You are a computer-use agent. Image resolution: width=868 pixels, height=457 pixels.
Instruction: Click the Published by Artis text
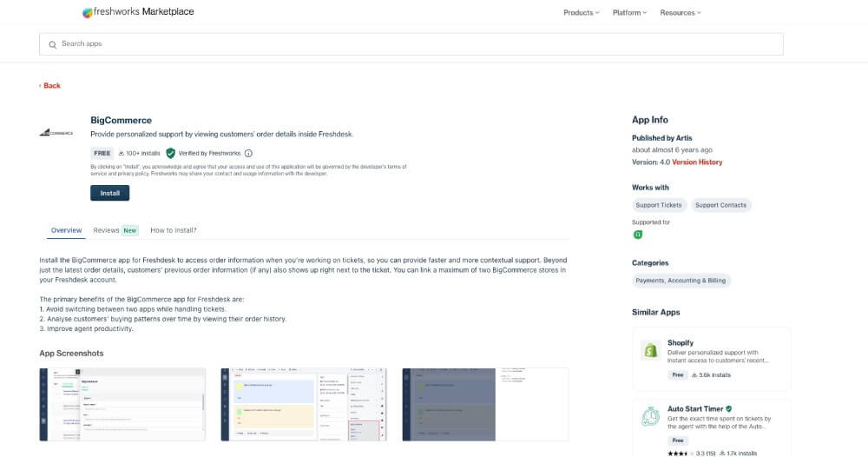[662, 138]
